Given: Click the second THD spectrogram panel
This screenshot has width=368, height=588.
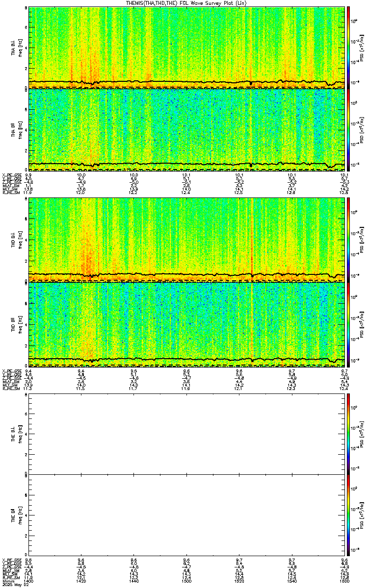Looking at the screenshot, I should pyautogui.click(x=186, y=323).
